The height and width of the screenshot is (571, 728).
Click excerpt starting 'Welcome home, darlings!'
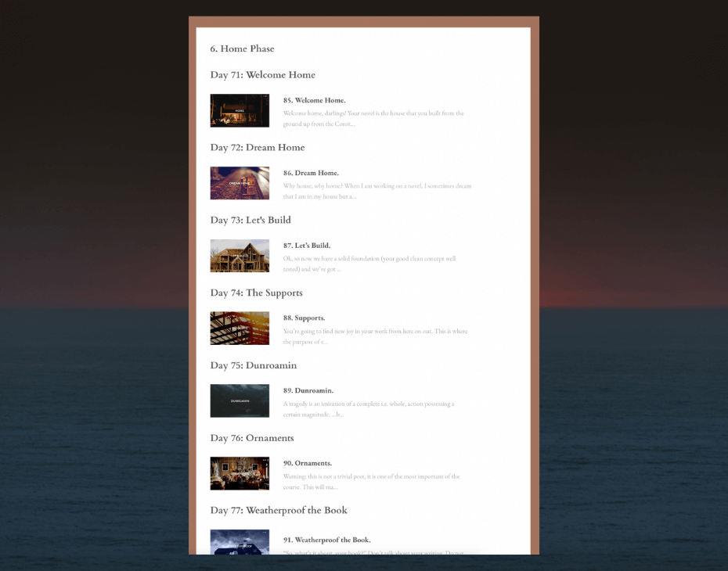pos(373,118)
